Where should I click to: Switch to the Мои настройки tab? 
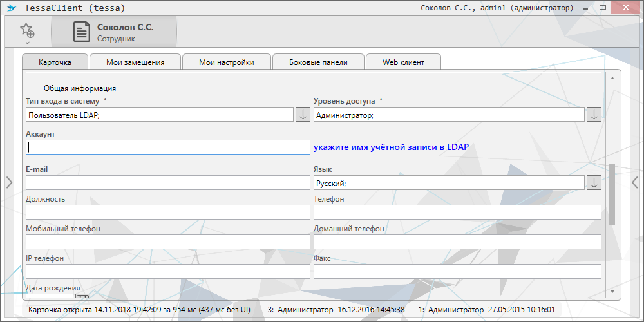pos(226,62)
